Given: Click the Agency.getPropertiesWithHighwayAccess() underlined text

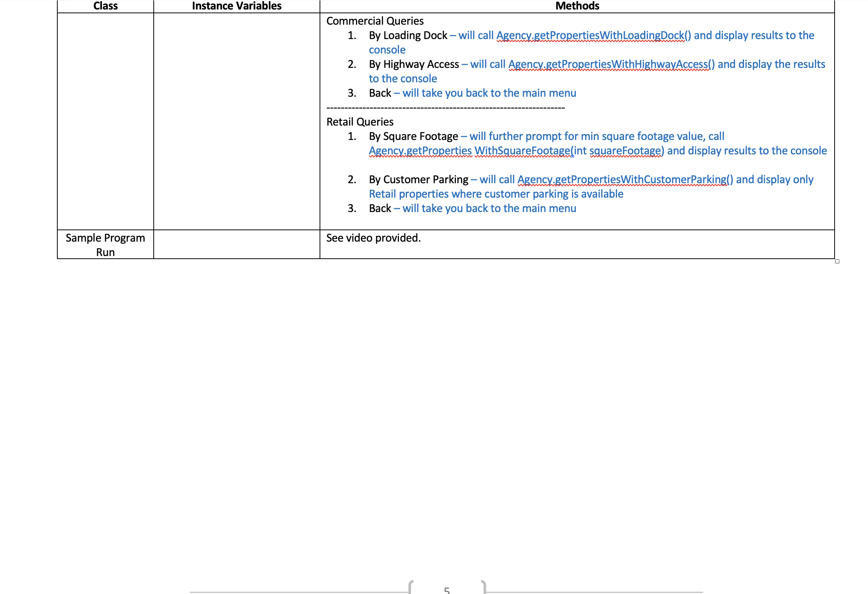Looking at the screenshot, I should coord(611,64).
